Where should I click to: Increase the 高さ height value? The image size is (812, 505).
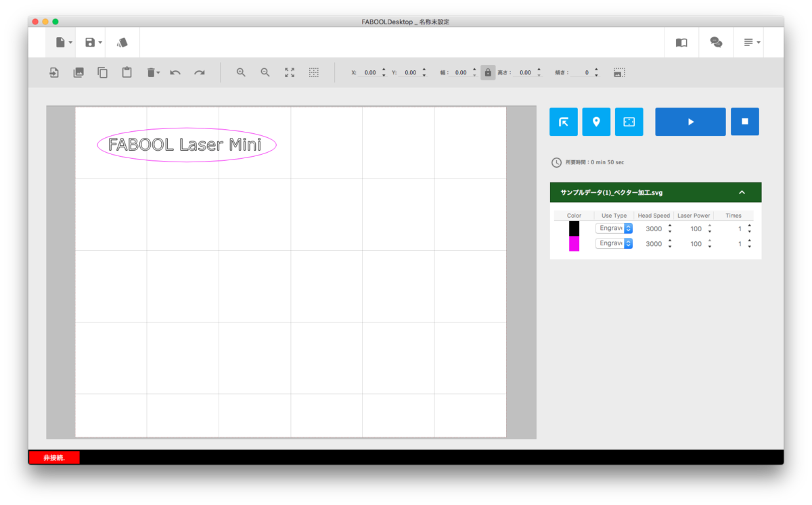tap(539, 70)
